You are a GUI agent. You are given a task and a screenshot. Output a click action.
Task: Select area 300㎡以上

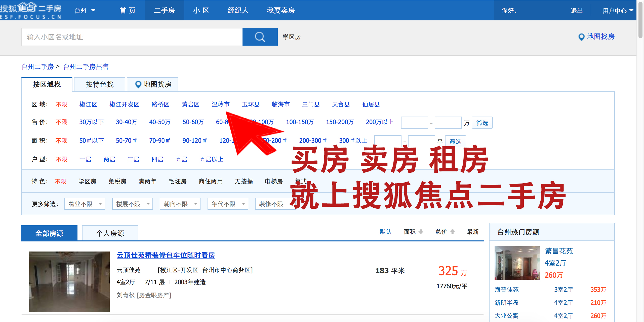(x=353, y=140)
